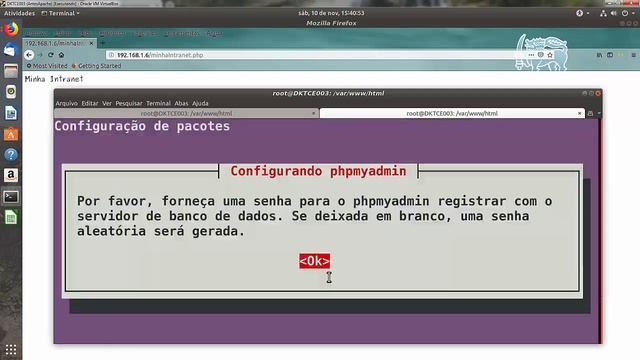The height and width of the screenshot is (360, 640).
Task: Confirm with the <Ok> button
Action: (x=314, y=261)
